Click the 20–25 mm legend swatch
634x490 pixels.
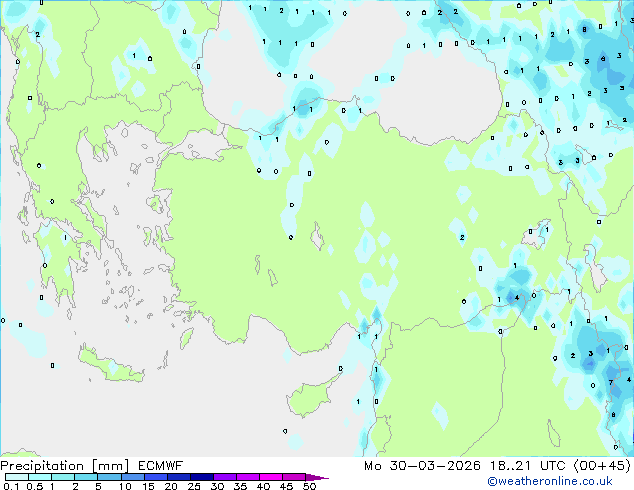179,477
